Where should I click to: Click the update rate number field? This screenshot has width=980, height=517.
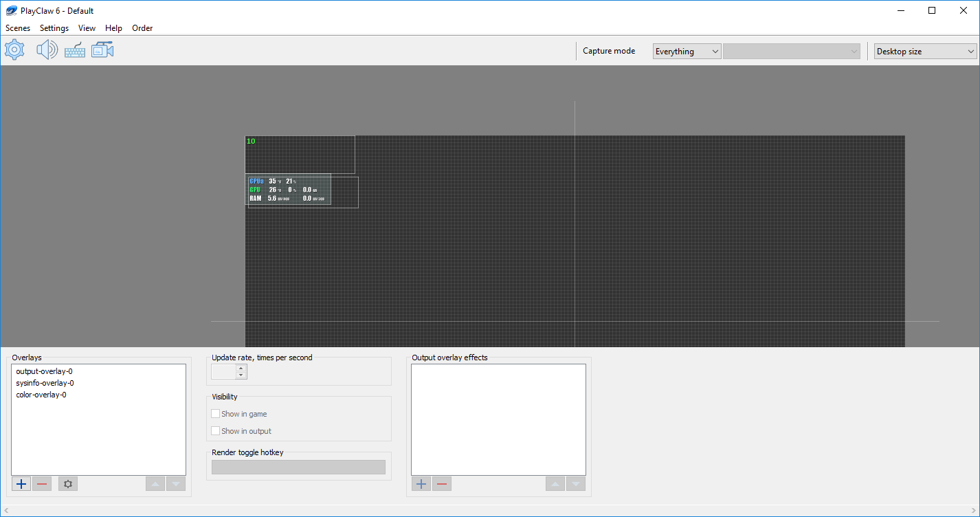pyautogui.click(x=223, y=372)
